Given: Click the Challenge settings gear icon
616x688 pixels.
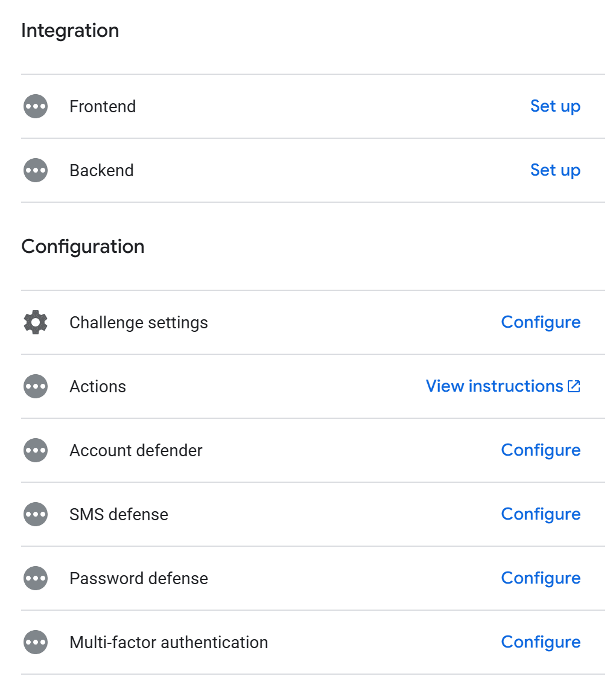Looking at the screenshot, I should click(36, 323).
